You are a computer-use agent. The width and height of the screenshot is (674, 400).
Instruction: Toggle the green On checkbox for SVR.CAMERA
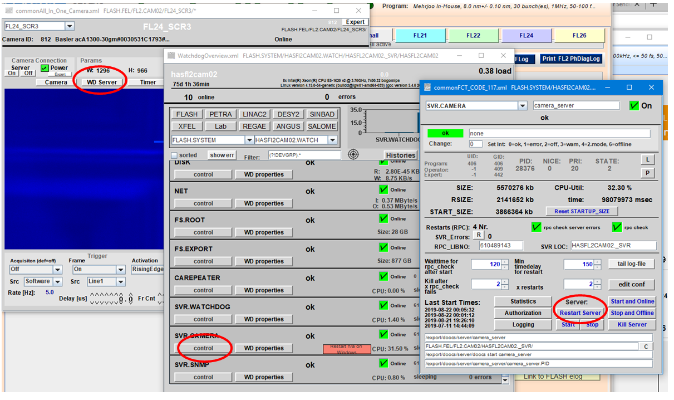(x=631, y=104)
